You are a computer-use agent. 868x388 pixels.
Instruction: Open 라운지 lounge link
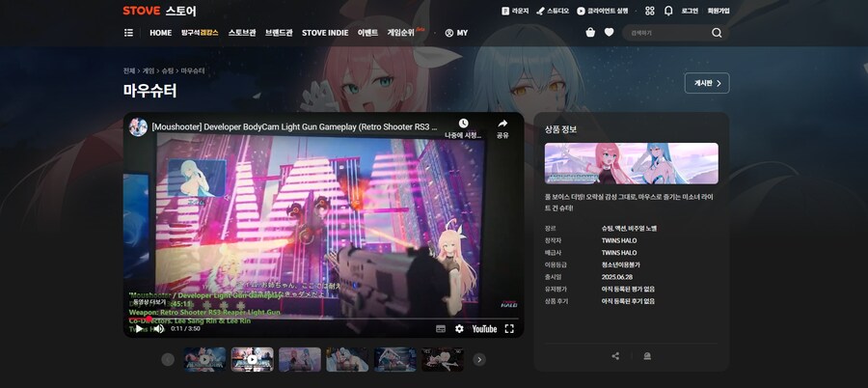[515, 11]
